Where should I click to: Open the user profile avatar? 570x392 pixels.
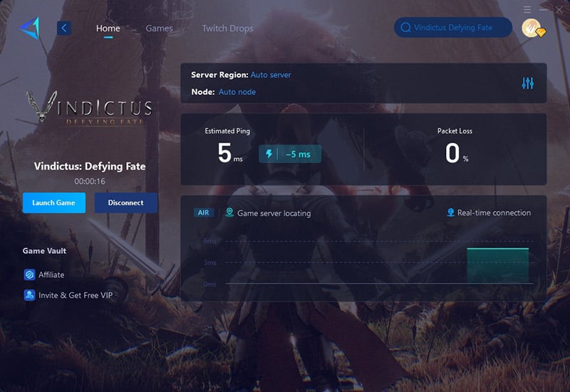[532, 28]
